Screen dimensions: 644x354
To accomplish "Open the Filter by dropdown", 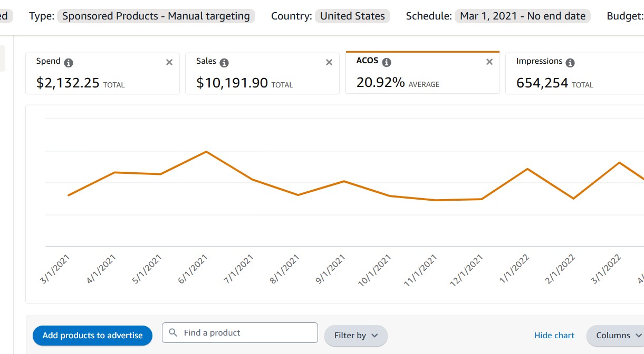I will point(355,336).
